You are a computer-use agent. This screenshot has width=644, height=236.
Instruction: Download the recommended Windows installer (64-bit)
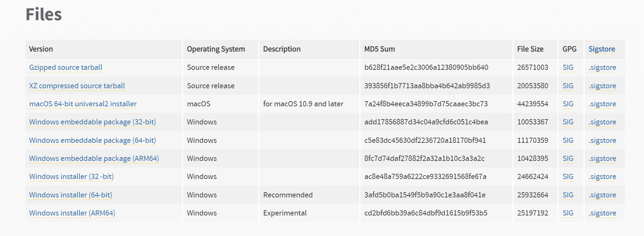coord(70,195)
